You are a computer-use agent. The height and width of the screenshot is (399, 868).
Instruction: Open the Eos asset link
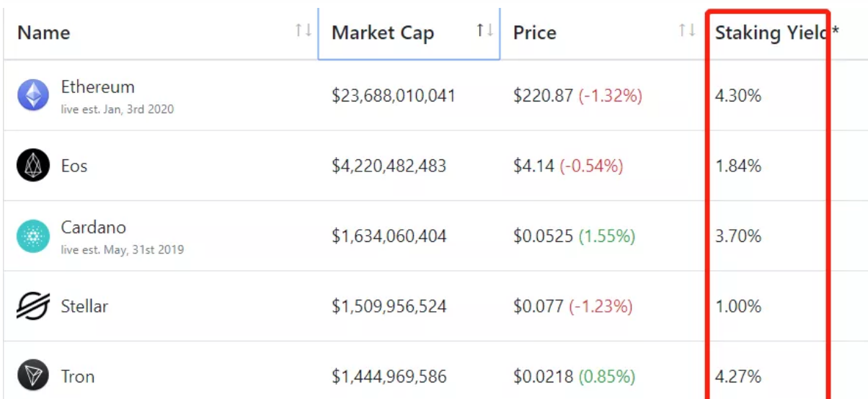[74, 166]
